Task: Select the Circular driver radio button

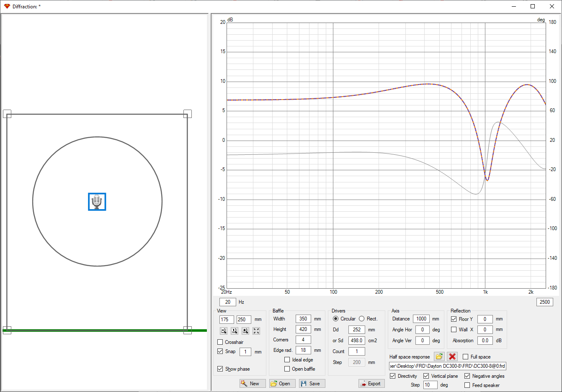Action: point(336,319)
